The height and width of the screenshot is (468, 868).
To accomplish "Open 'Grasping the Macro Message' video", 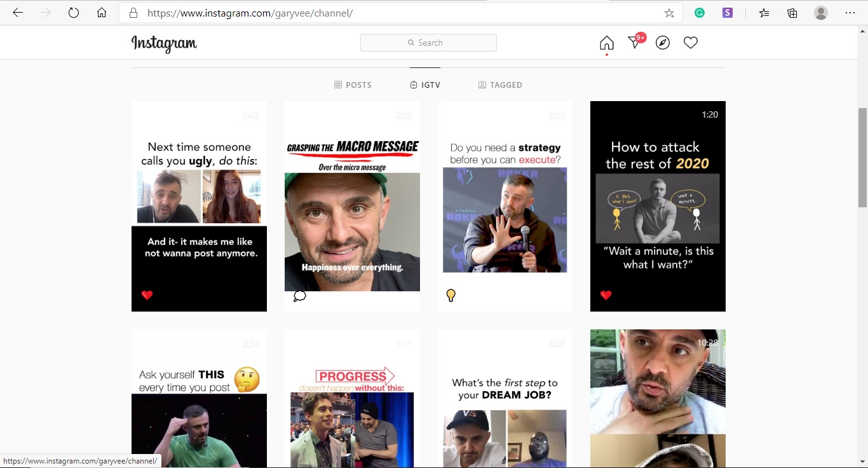I will tap(352, 206).
